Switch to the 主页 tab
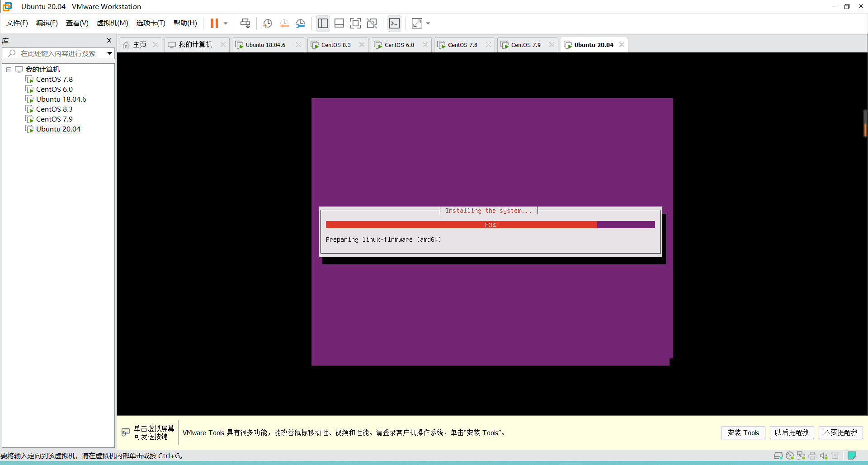 point(140,45)
